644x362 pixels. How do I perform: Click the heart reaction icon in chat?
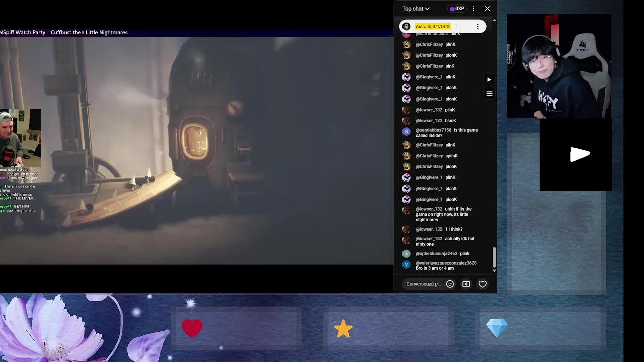[482, 284]
